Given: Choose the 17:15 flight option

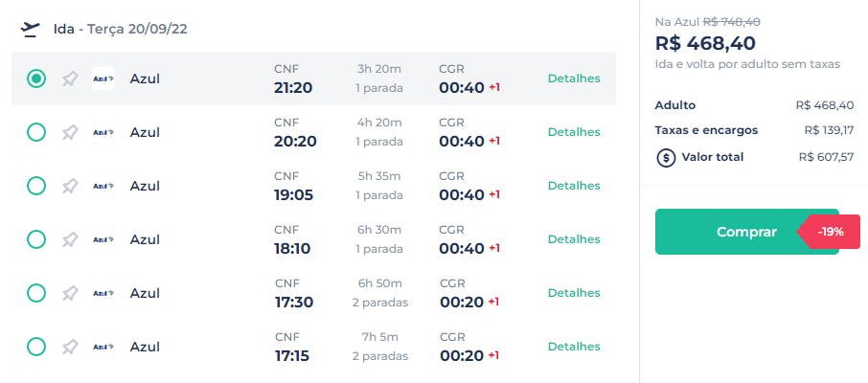Looking at the screenshot, I should pyautogui.click(x=36, y=347).
